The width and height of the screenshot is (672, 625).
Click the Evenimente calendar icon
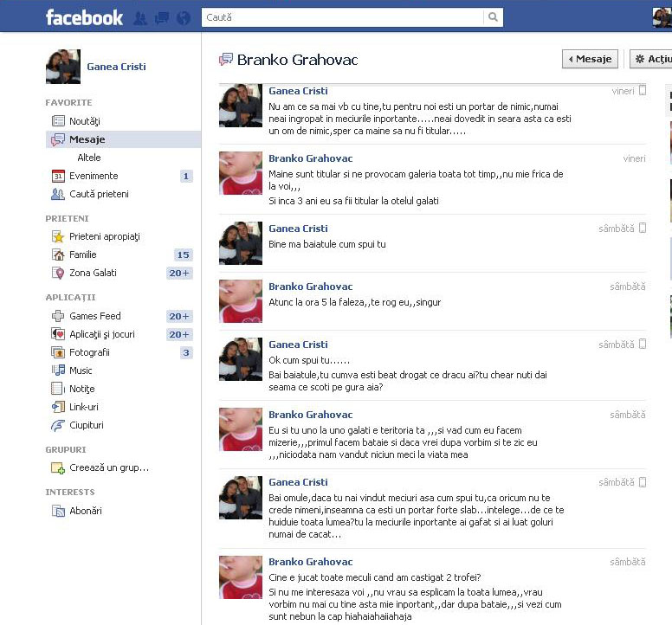(x=58, y=176)
